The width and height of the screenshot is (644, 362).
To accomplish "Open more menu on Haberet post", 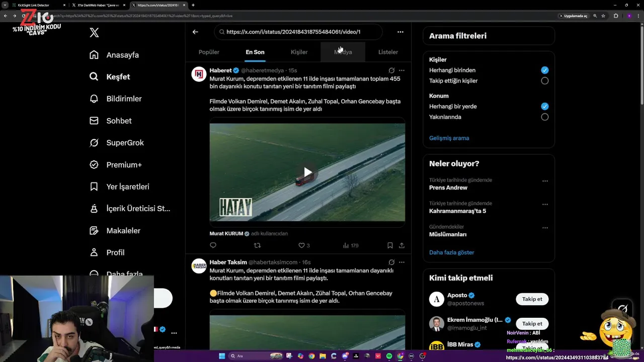I will (401, 70).
